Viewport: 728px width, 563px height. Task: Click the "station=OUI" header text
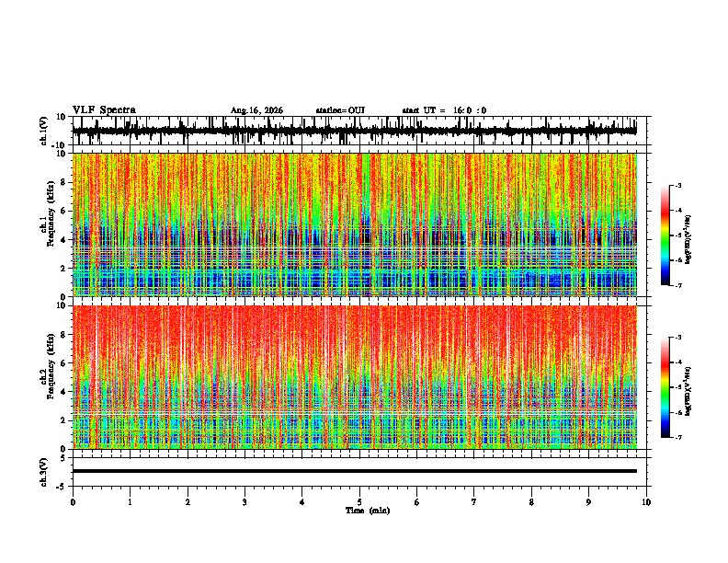340,110
